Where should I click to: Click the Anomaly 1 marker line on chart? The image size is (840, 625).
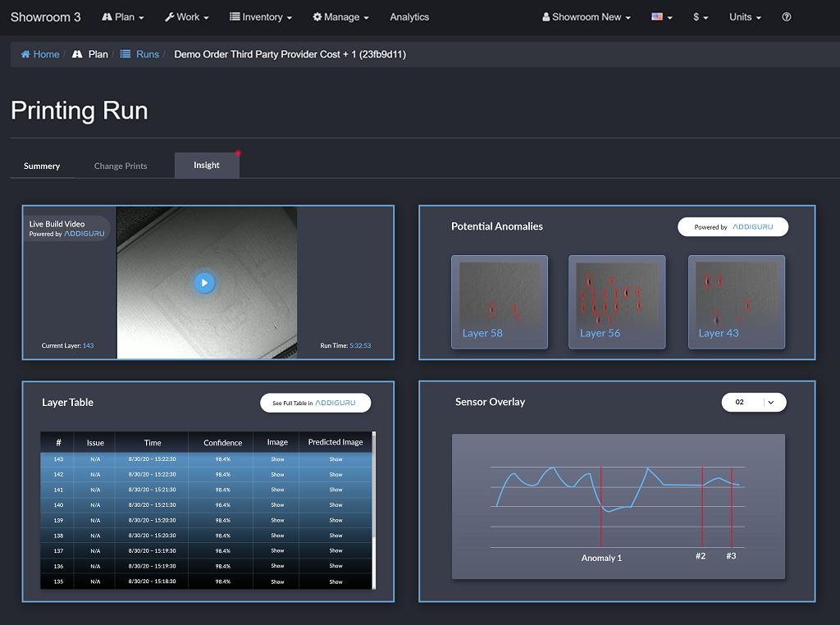(x=601, y=509)
